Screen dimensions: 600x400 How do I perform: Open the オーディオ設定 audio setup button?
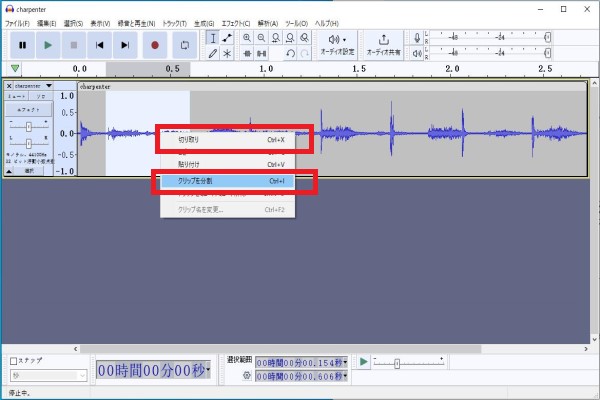click(335, 45)
